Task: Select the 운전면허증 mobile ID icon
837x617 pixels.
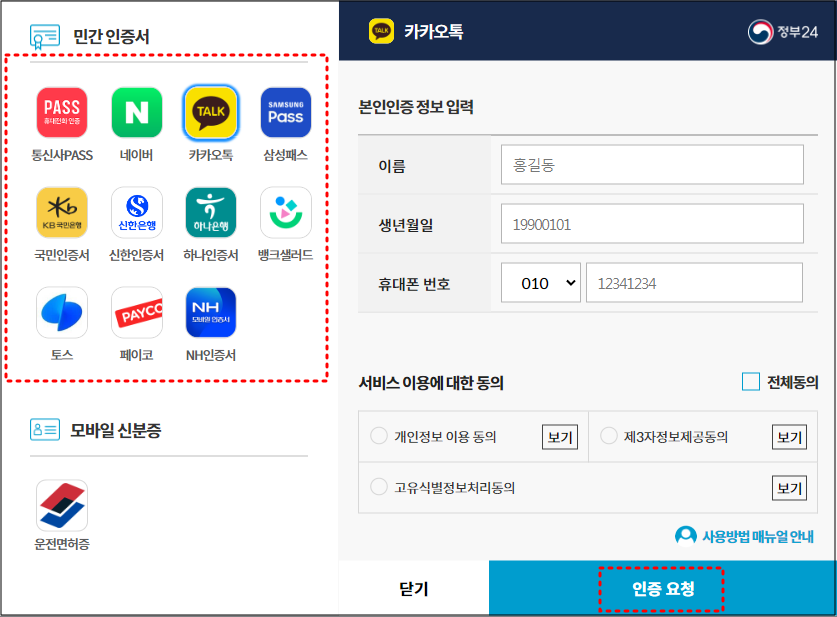Action: click(62, 505)
